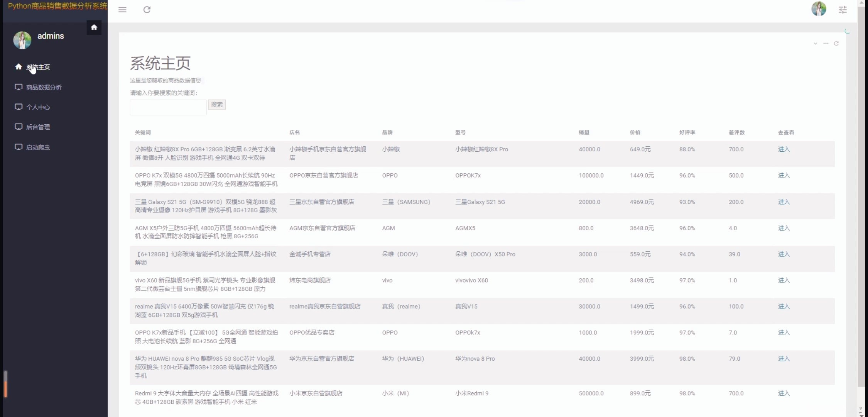Open 商品数据分析 in the sidebar
Screen dimensions: 868x417
(44, 87)
